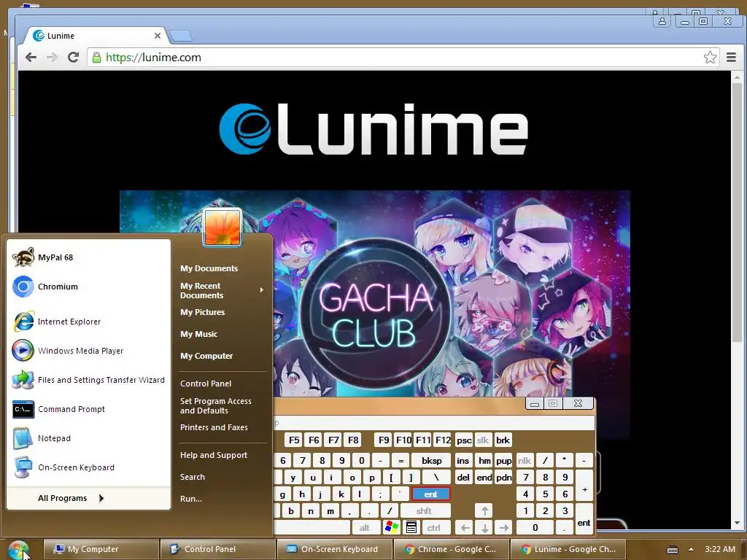This screenshot has height=560, width=747.
Task: Click the clock showing 3:22 AM
Action: [720, 550]
